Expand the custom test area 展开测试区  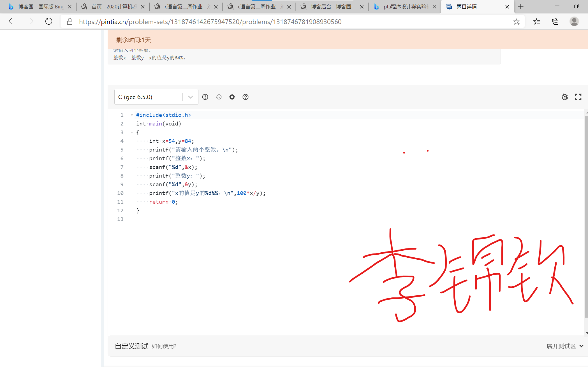coord(564,346)
